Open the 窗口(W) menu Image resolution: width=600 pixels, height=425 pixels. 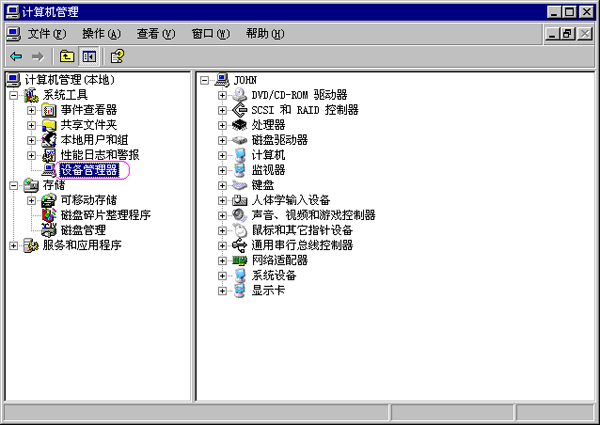(210, 34)
